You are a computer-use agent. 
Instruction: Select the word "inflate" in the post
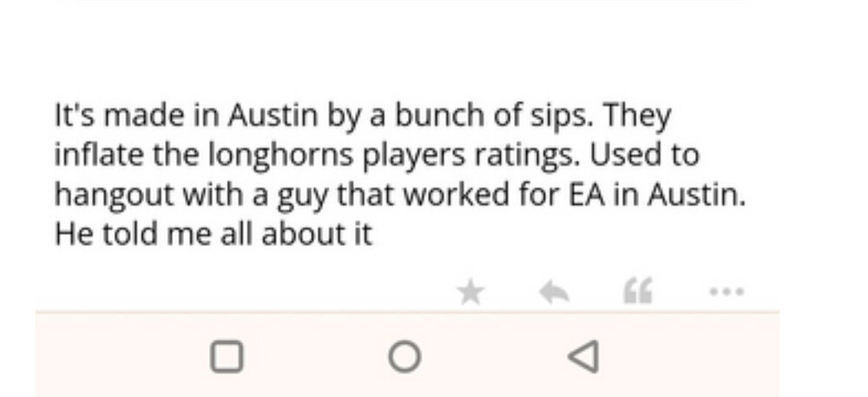[87, 155]
